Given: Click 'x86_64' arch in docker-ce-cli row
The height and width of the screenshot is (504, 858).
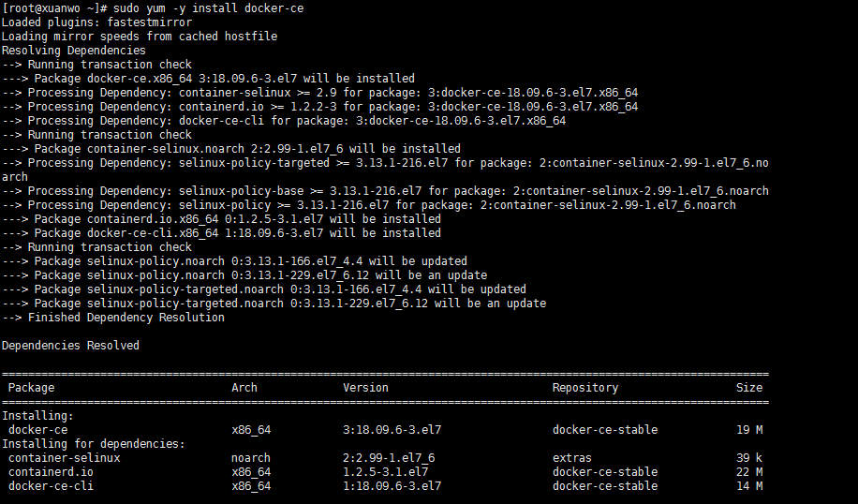Looking at the screenshot, I should pyautogui.click(x=251, y=486).
